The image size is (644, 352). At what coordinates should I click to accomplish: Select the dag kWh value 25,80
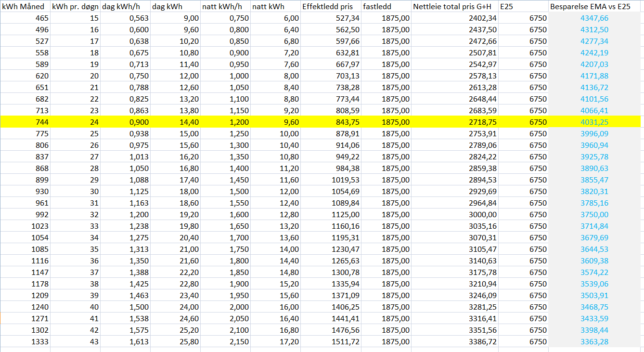(x=175, y=342)
